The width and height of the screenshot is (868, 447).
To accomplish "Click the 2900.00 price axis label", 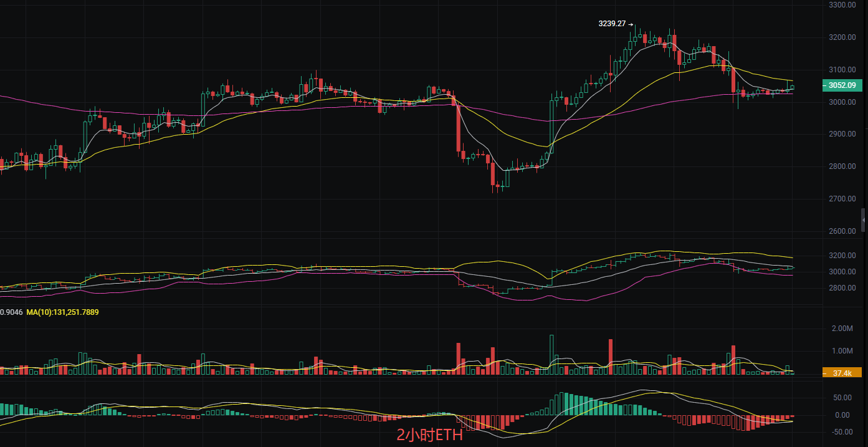I will point(842,134).
